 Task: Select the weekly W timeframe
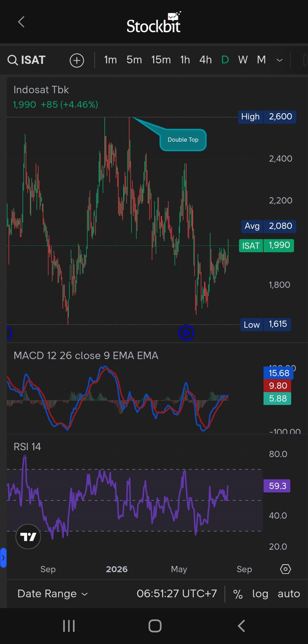point(243,60)
